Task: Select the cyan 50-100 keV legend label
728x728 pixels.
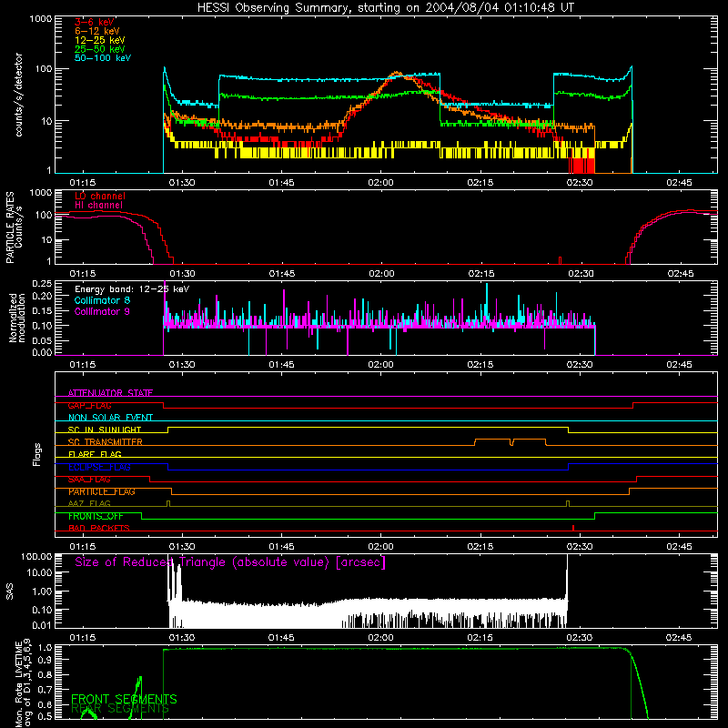Action: pos(103,58)
